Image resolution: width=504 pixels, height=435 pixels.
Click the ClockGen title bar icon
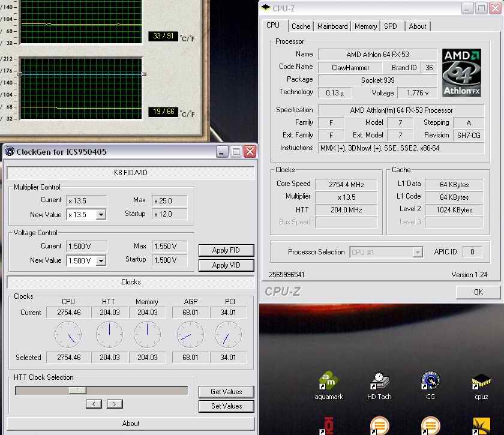tap(10, 151)
